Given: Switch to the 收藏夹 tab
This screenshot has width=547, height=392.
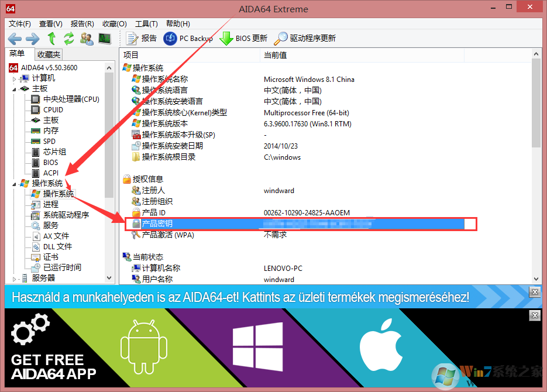Looking at the screenshot, I should [48, 54].
